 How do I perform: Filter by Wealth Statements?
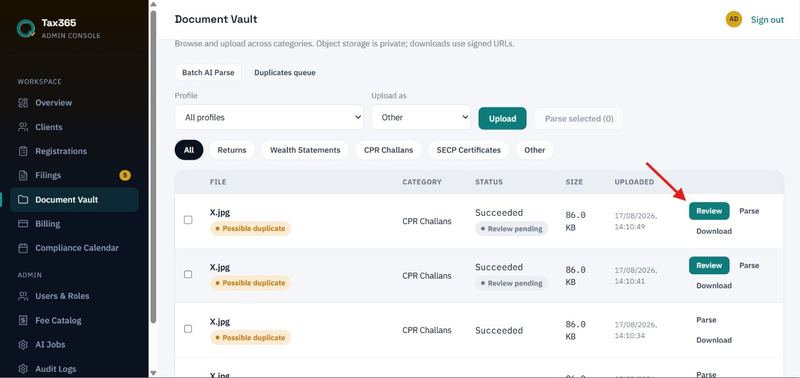click(305, 150)
